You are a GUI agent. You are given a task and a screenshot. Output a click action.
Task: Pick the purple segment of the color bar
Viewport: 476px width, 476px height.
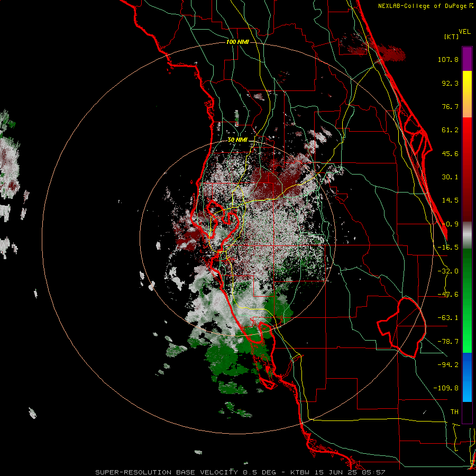467,59
